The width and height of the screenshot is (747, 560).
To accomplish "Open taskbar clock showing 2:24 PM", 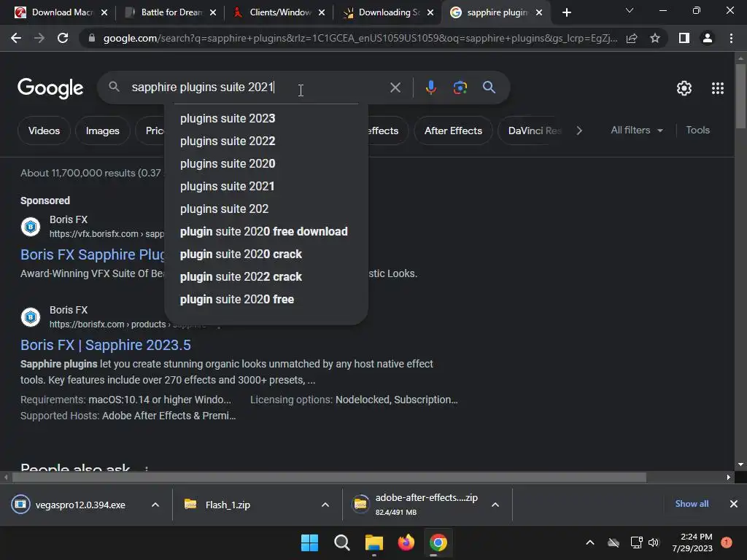I will coord(692,542).
